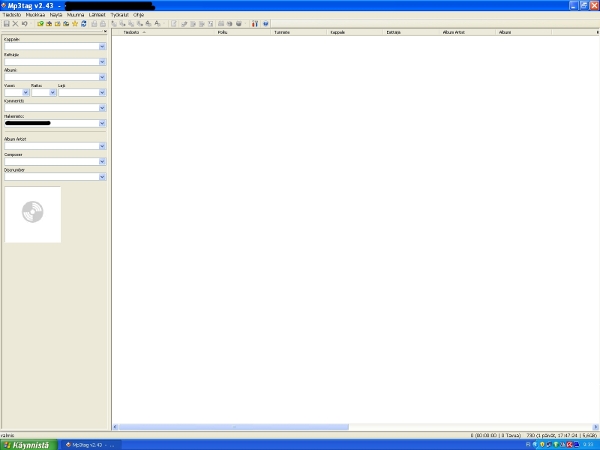Sort by the Tiedosto column header
This screenshot has height=450, width=600.
click(165, 32)
